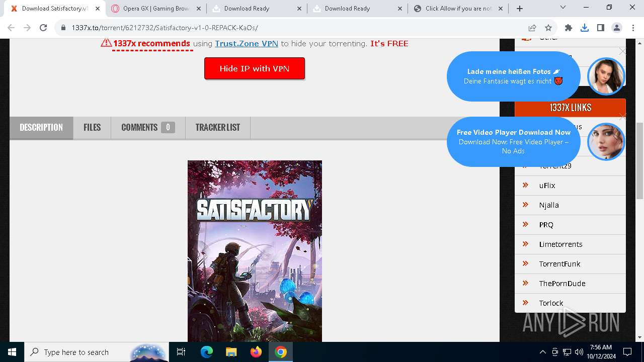Open Windows notification center

627,352
